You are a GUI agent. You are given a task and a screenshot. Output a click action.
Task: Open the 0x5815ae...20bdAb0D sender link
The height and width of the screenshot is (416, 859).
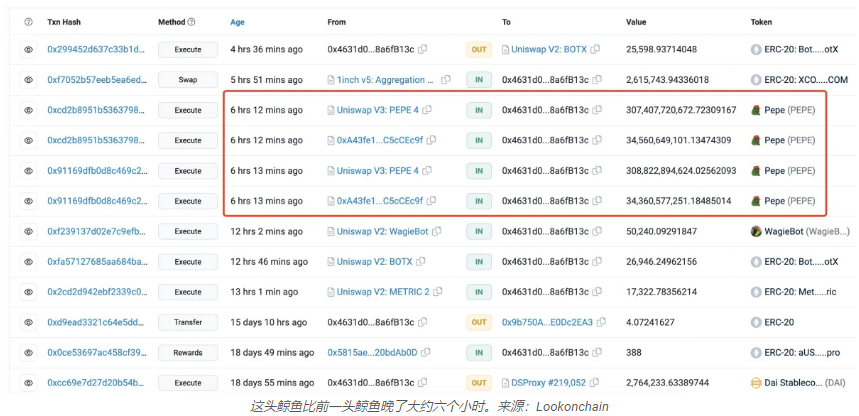click(x=373, y=352)
